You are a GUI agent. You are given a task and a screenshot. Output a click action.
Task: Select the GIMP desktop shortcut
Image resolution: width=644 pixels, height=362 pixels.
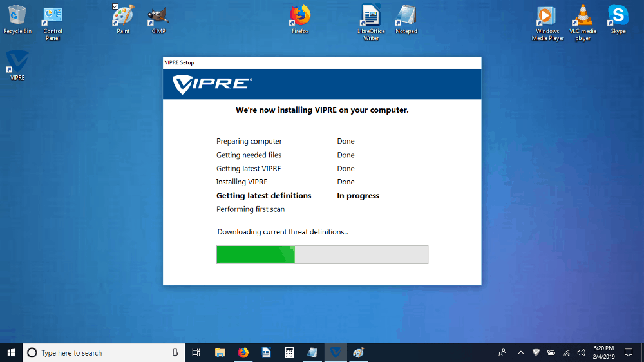[158, 19]
